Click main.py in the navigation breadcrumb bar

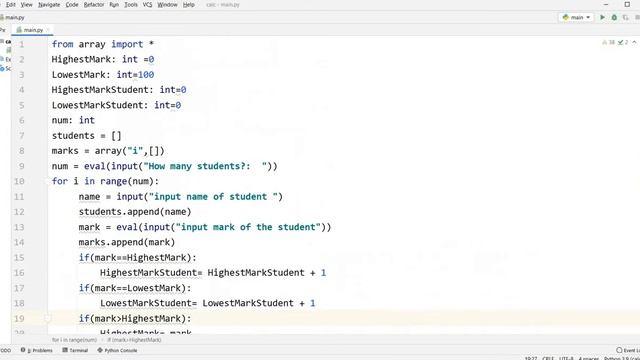14,18
